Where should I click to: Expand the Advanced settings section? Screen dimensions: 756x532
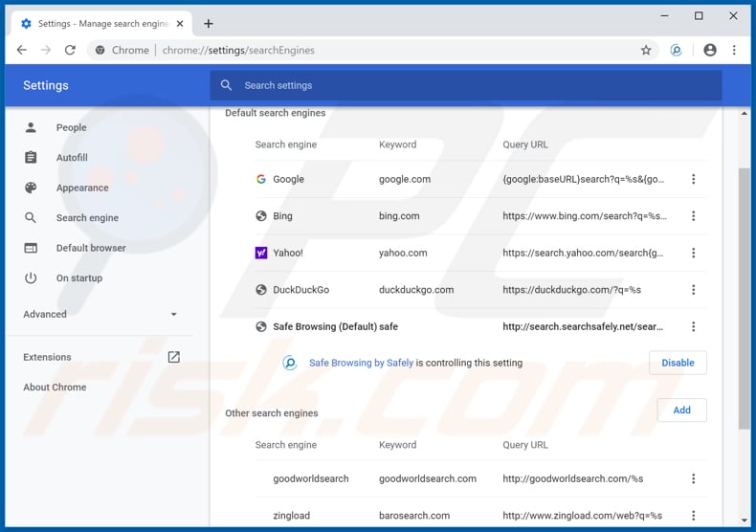[x=101, y=314]
